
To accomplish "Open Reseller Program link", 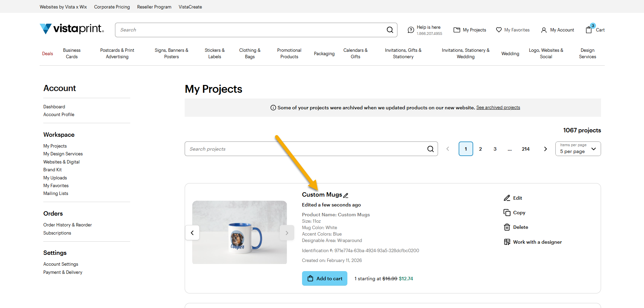I will [x=154, y=7].
